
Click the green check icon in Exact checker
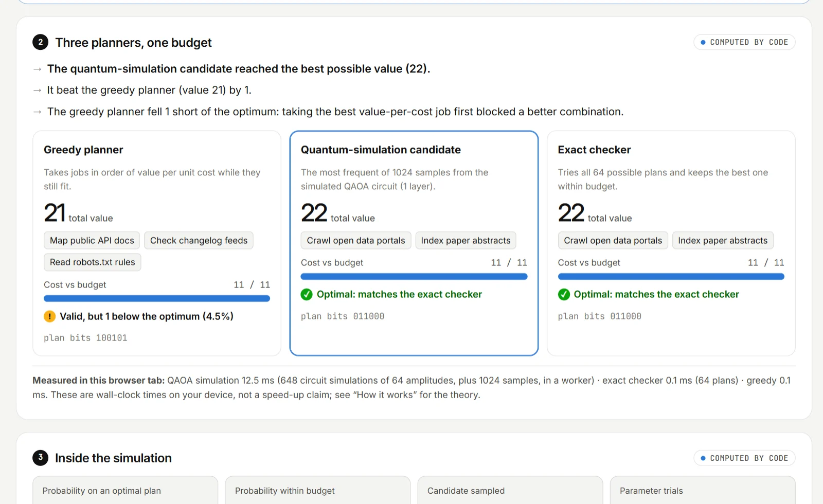pyautogui.click(x=564, y=294)
